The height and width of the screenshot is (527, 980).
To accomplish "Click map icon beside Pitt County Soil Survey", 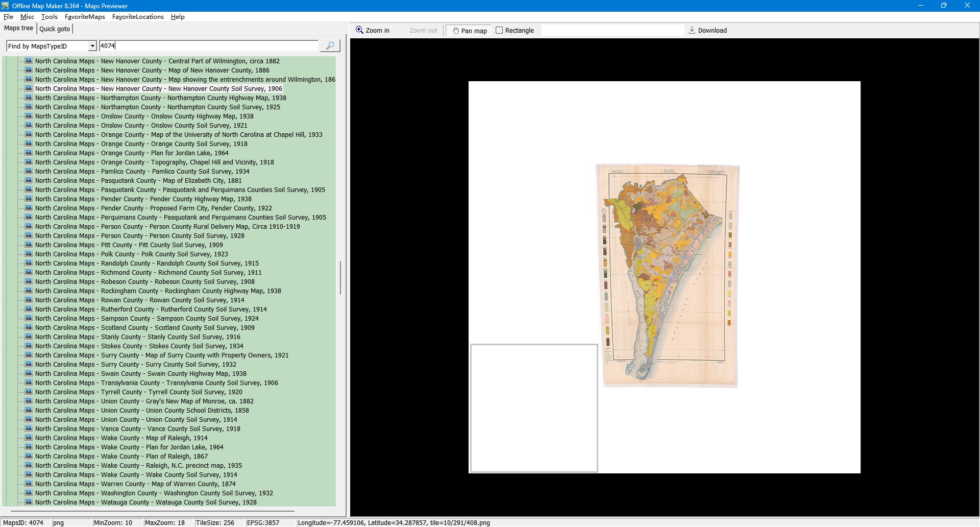I will 29,245.
